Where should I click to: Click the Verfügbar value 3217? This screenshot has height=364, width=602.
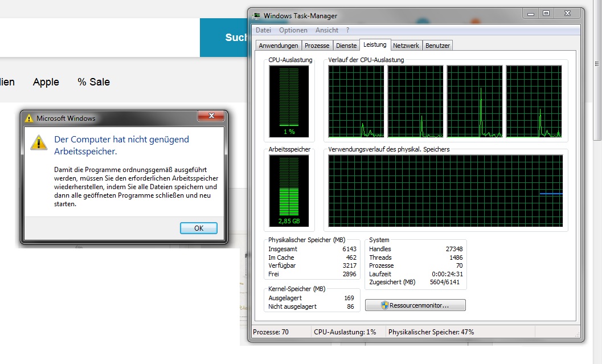(x=349, y=265)
